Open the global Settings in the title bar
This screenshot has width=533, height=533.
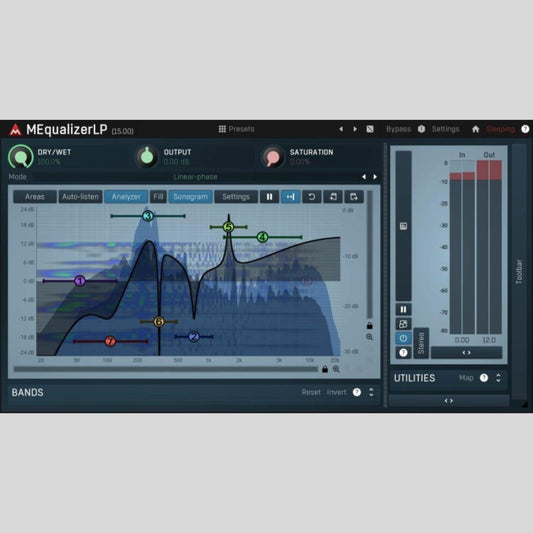coord(445,129)
